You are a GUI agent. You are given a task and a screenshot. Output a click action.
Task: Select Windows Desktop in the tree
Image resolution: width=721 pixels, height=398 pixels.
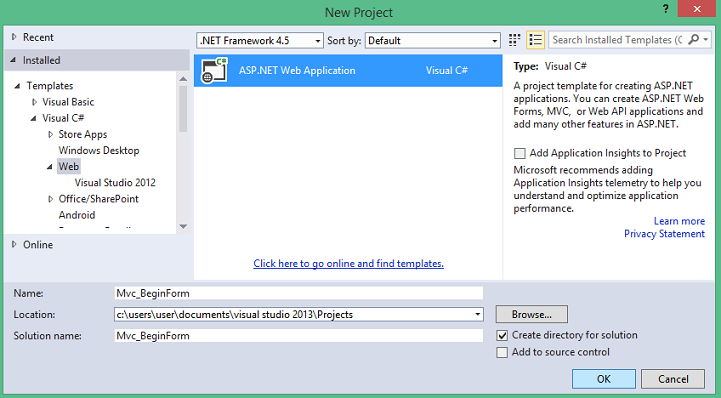point(99,150)
